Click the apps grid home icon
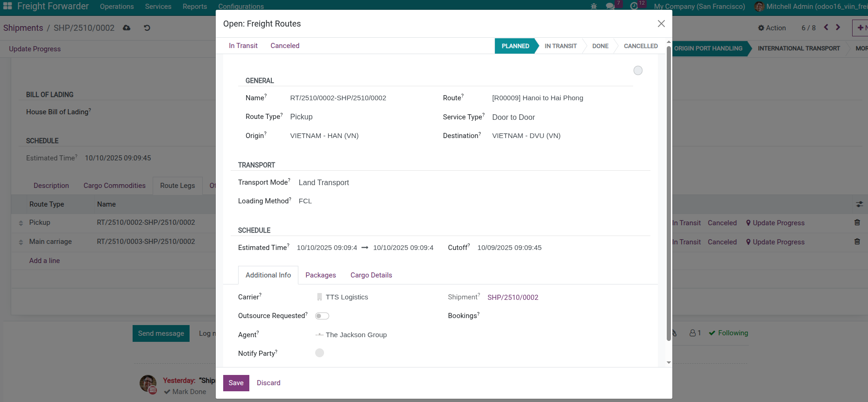Screen dimensions: 868x402 7,6
